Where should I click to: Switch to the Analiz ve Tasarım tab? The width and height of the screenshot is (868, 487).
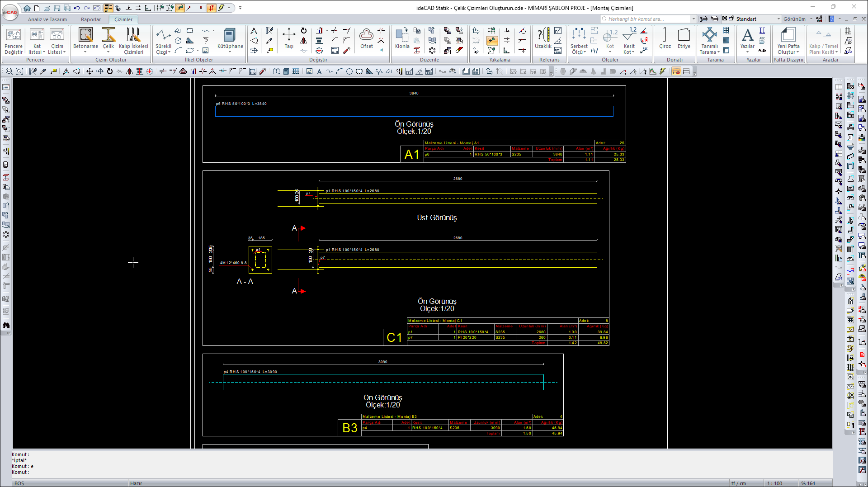point(47,19)
